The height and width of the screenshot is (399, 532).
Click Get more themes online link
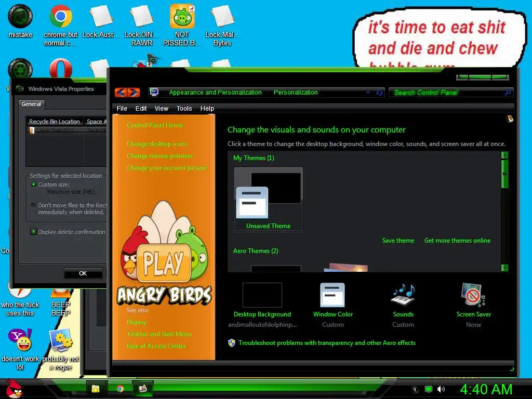pos(457,241)
